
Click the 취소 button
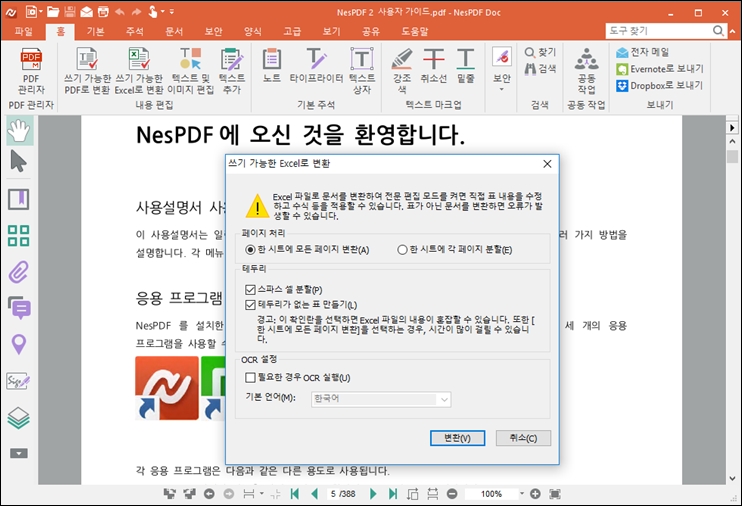pyautogui.click(x=523, y=438)
